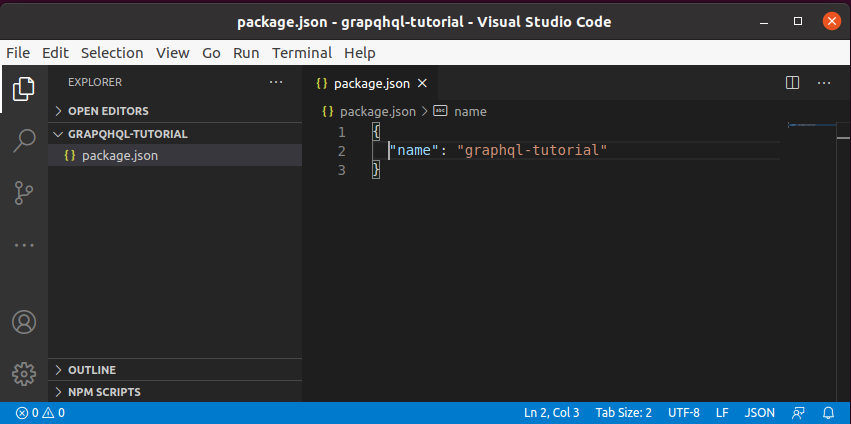Open the Manage gear icon
This screenshot has height=424, width=851.
[23, 374]
